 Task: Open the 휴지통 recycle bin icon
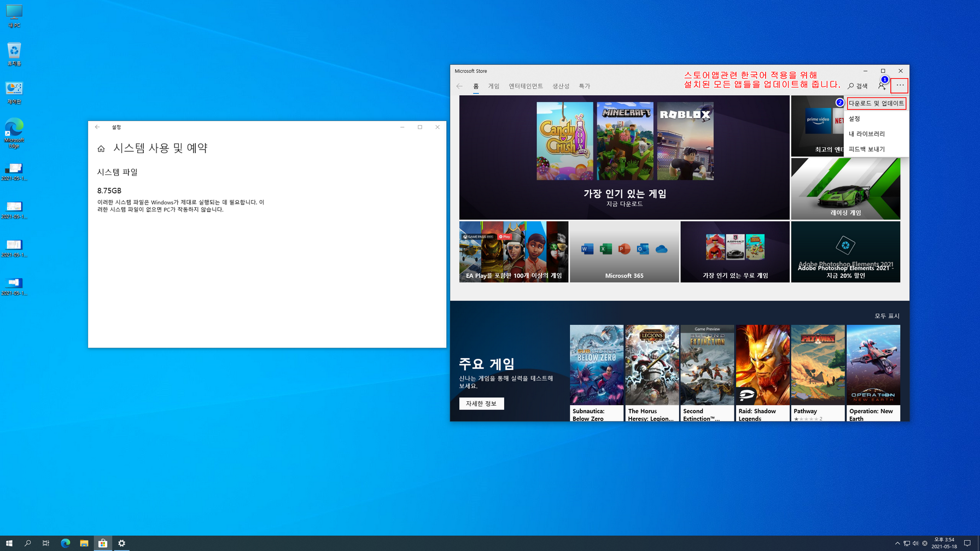(x=14, y=54)
